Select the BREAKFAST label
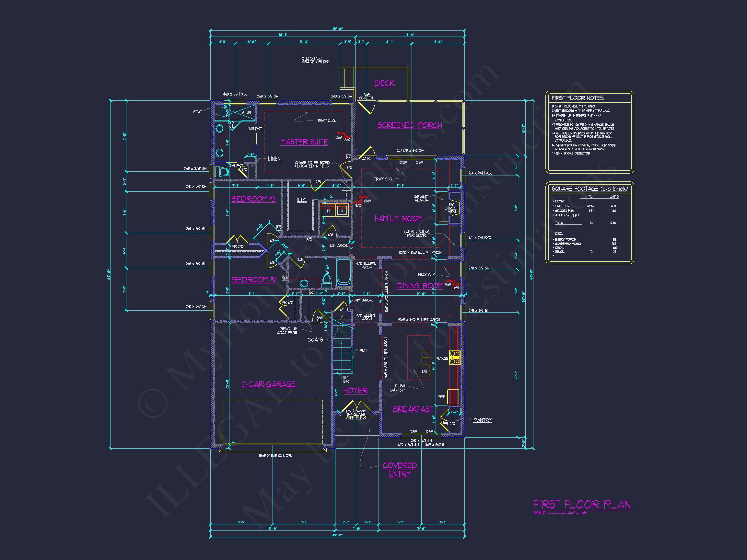Viewport: 747px width, 560px height. pos(412,409)
